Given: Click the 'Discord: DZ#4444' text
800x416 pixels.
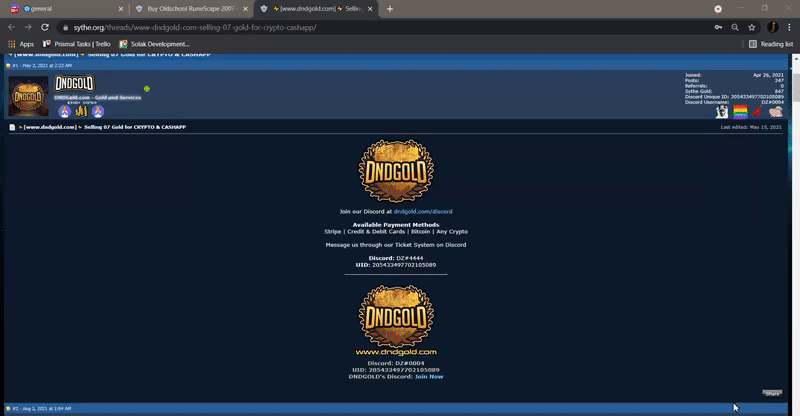Looking at the screenshot, I should 396,258.
